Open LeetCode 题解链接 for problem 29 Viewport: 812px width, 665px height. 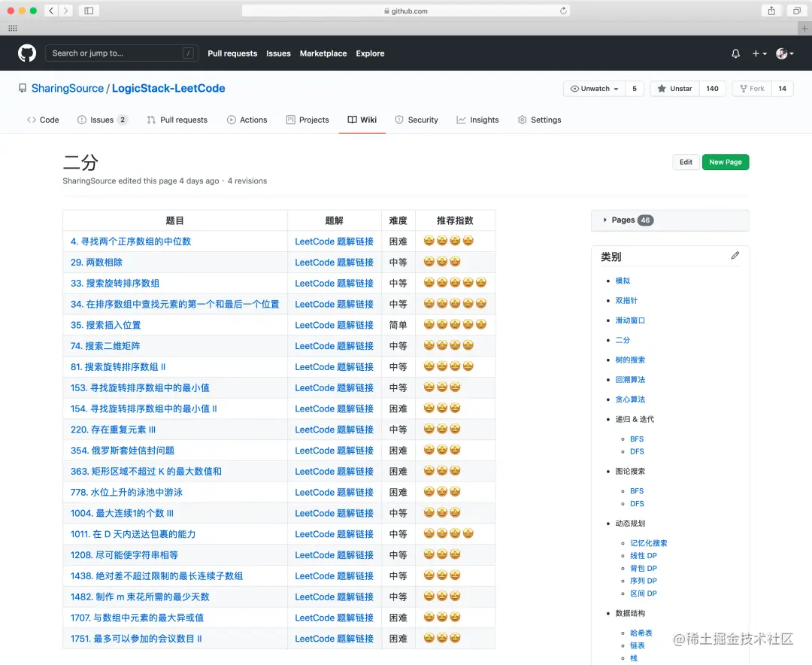(334, 263)
